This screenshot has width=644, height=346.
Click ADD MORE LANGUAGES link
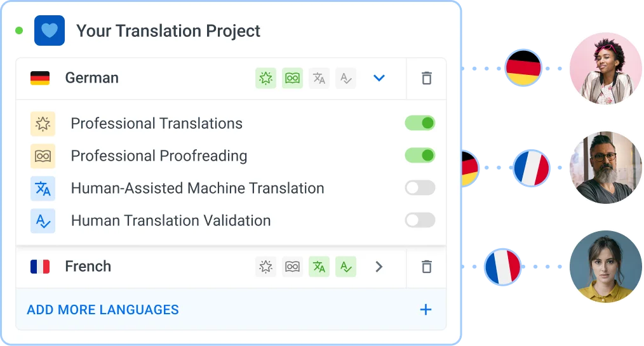pos(103,309)
